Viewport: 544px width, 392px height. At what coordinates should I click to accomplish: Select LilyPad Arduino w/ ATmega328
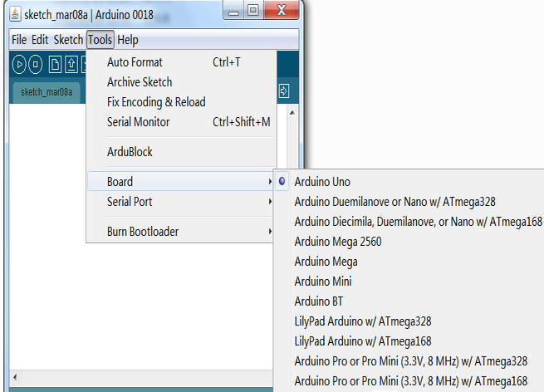pos(409,321)
